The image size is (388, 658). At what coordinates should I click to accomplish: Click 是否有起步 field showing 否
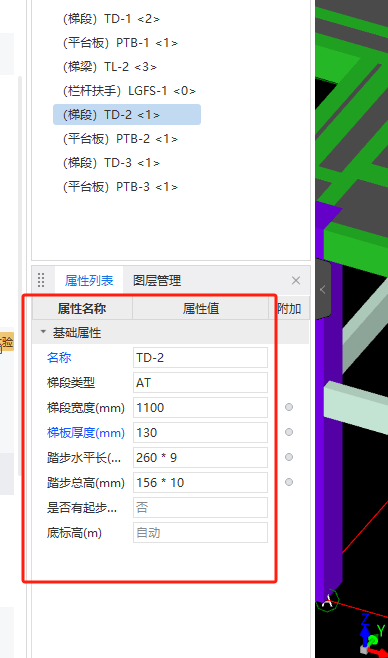(x=201, y=508)
